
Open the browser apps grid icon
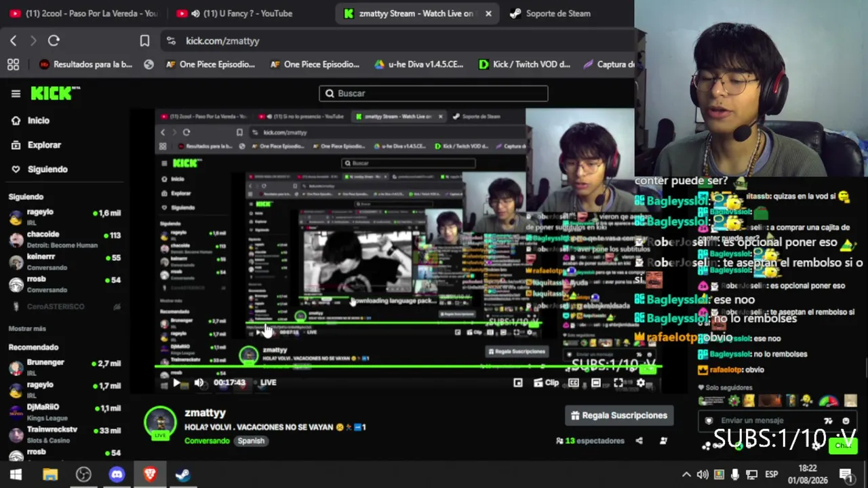pos(13,64)
